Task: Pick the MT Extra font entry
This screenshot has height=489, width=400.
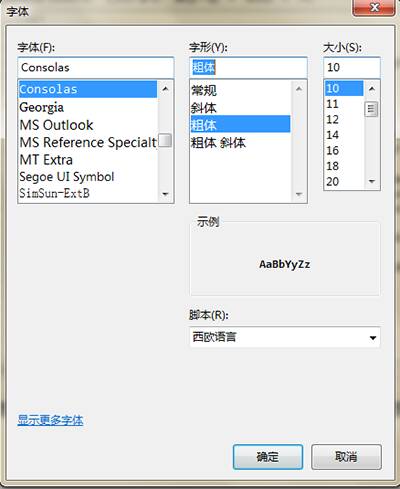Action: [x=88, y=160]
